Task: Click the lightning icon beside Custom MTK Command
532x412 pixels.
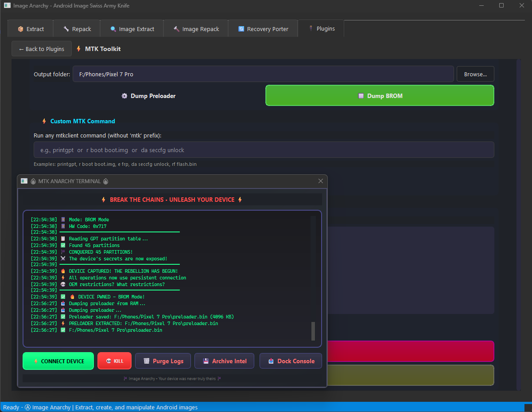Action: (x=43, y=121)
